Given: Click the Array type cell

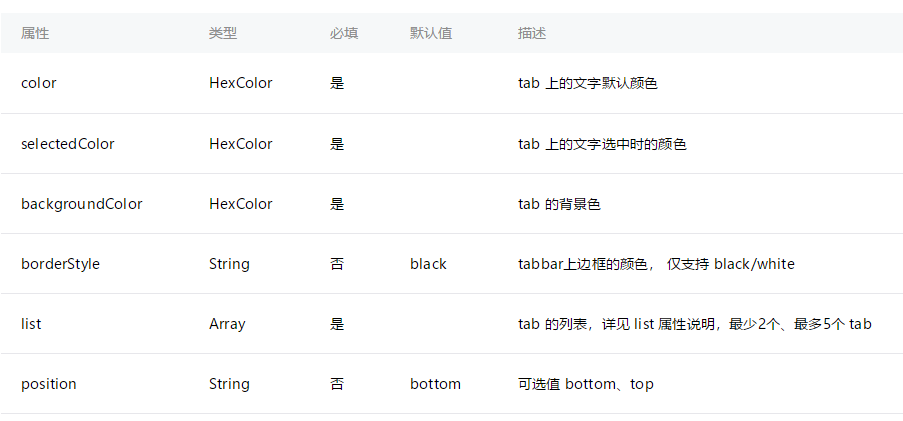Looking at the screenshot, I should point(228,324).
